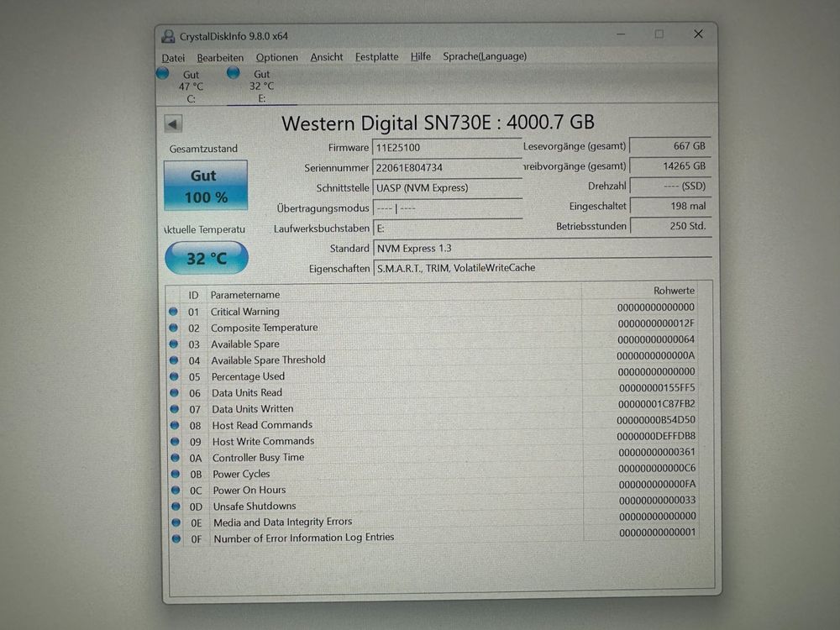
Task: Click the status dot for Available Spare
Action: tap(174, 344)
